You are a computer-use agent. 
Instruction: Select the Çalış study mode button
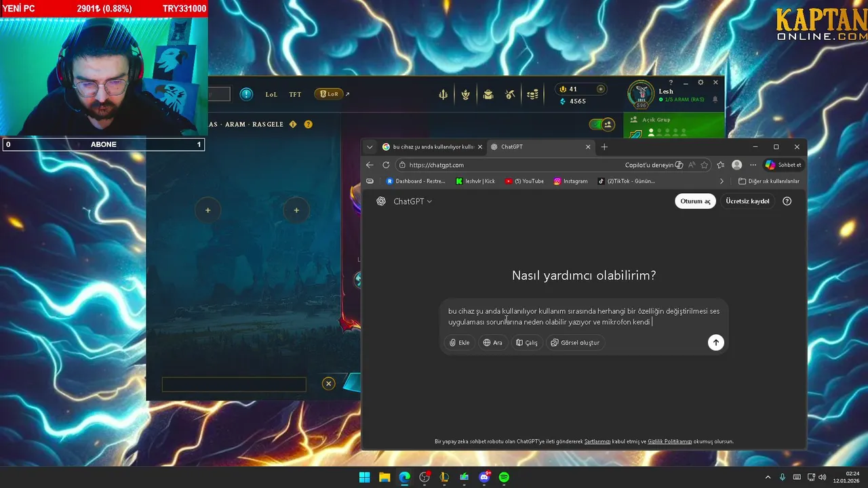coord(526,342)
